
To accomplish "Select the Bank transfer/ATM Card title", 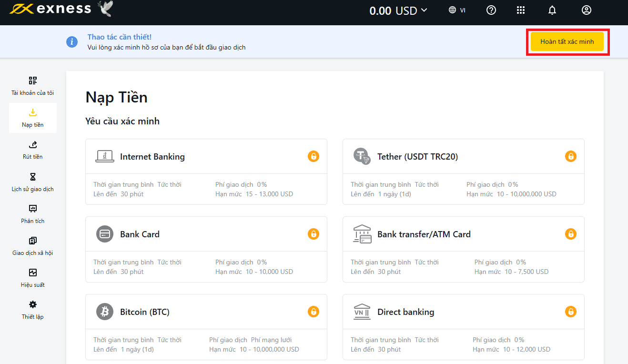I will click(x=424, y=234).
